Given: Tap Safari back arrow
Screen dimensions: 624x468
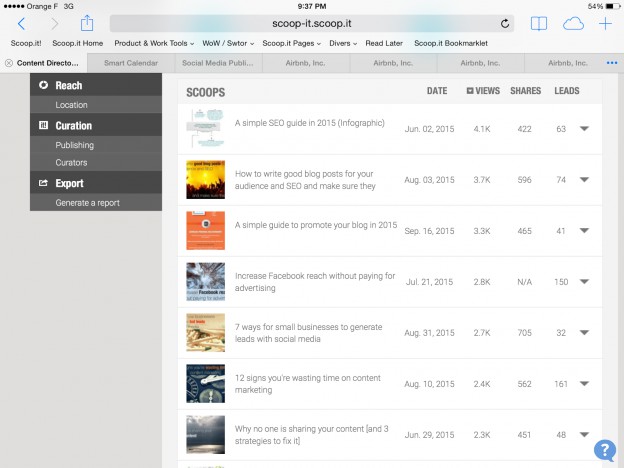Looking at the screenshot, I should [21, 24].
